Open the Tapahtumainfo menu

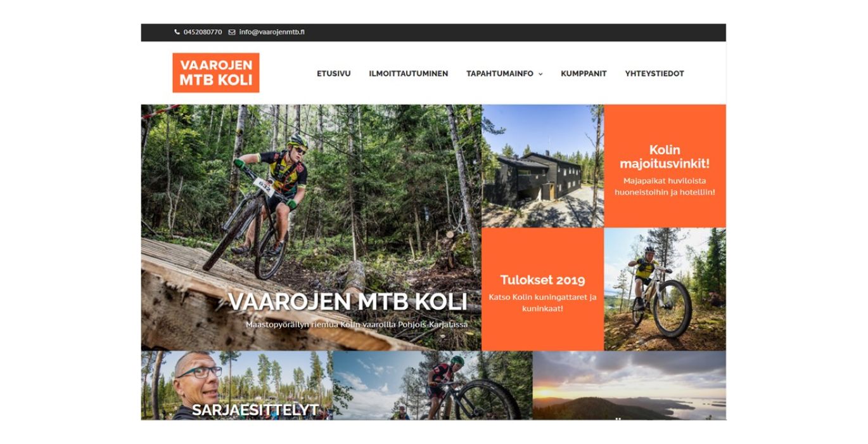500,74
